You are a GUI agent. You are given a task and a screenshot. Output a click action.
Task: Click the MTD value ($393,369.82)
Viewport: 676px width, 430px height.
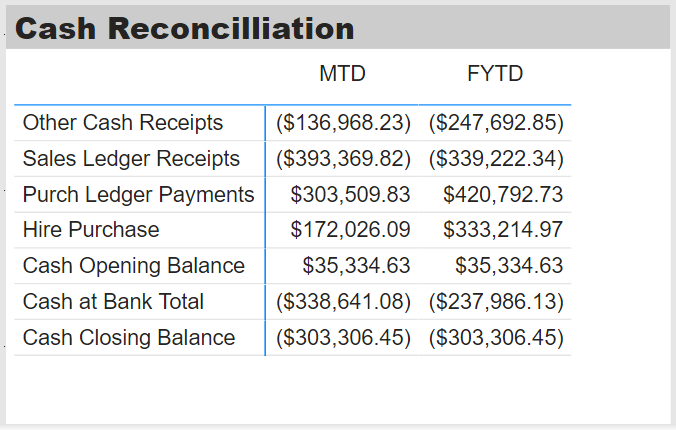pyautogui.click(x=343, y=159)
